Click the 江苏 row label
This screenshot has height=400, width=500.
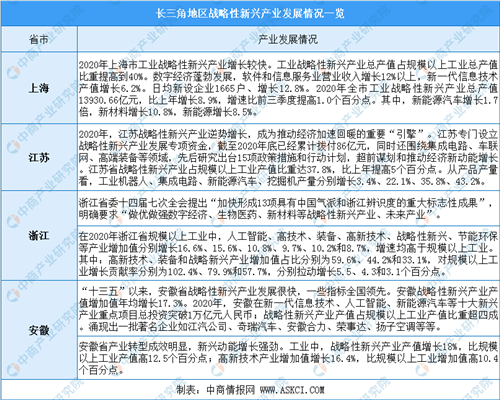(39, 157)
